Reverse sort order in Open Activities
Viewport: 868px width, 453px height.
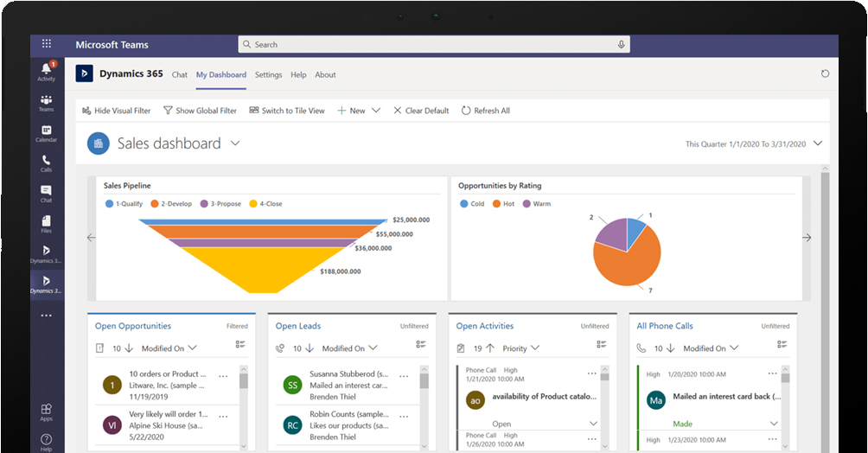[490, 348]
